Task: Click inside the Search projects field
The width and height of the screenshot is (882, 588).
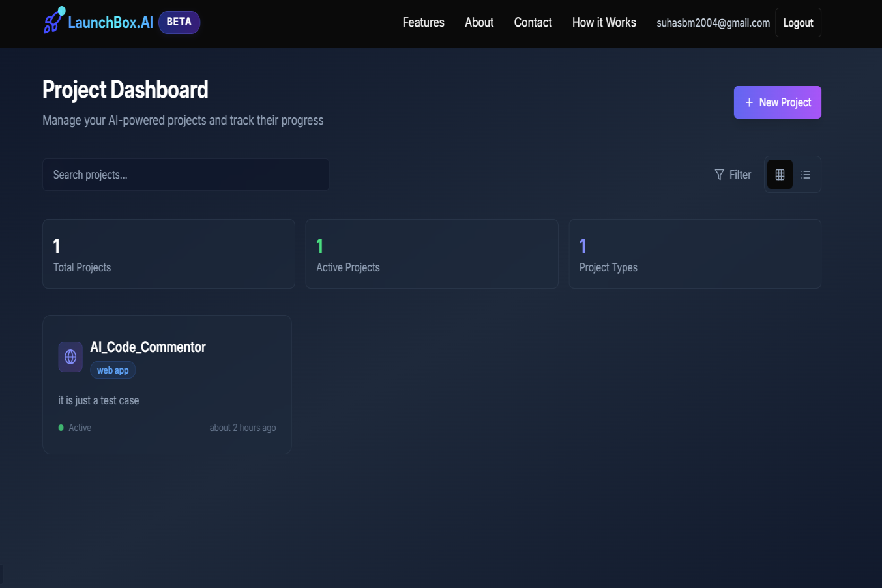Action: tap(186, 174)
